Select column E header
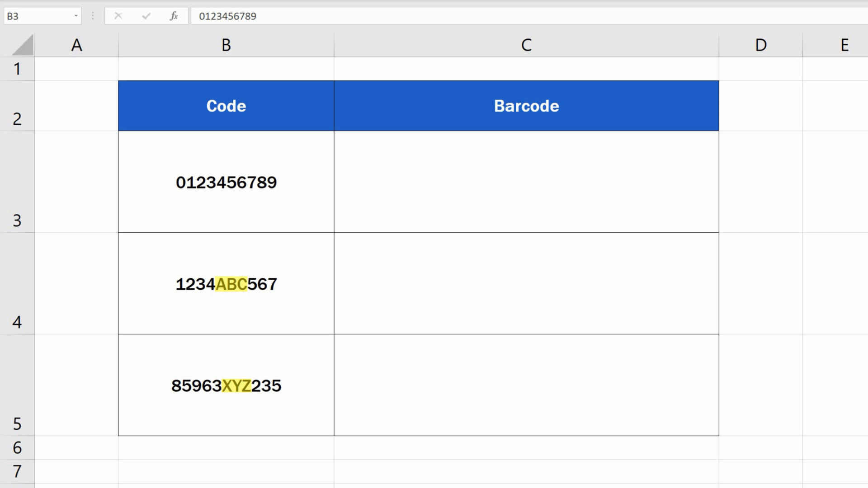Screen dimensions: 868x488 (844, 45)
